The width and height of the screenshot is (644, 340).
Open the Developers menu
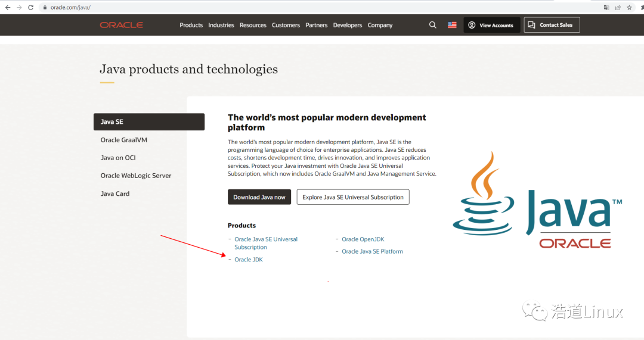[348, 25]
